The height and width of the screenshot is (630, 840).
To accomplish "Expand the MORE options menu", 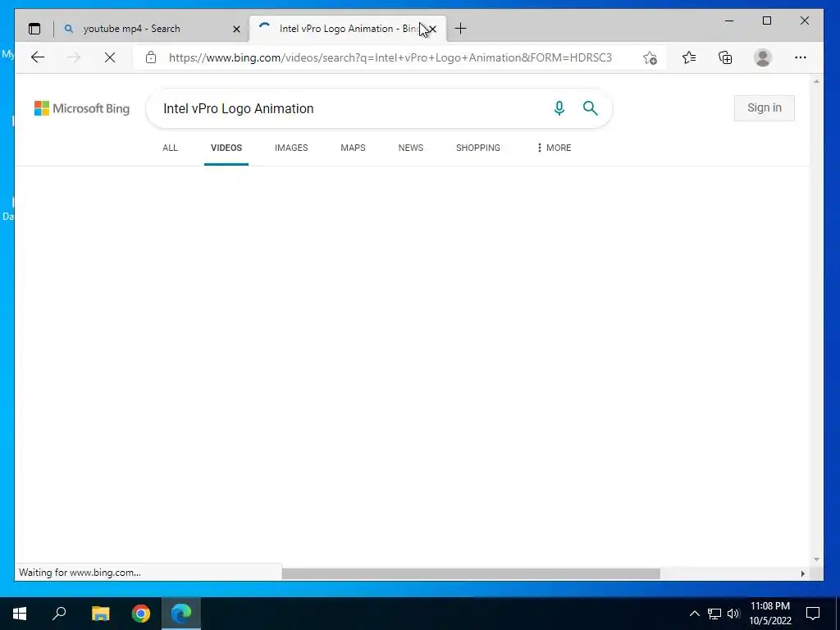I will point(554,148).
